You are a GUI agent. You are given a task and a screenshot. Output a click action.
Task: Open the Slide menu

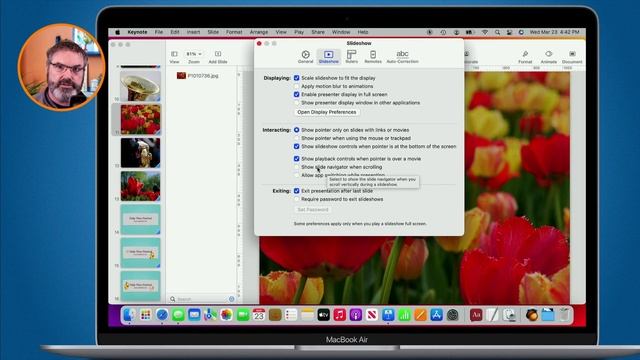pyautogui.click(x=213, y=32)
